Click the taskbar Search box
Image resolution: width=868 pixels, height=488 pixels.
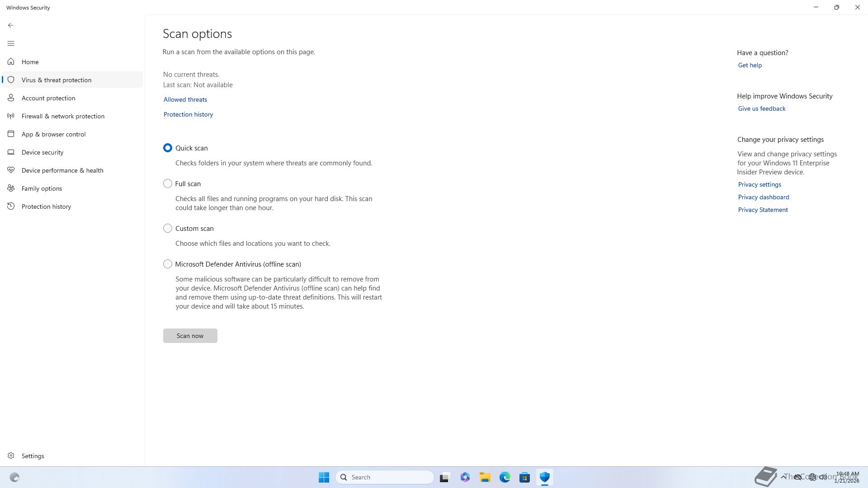point(385,477)
